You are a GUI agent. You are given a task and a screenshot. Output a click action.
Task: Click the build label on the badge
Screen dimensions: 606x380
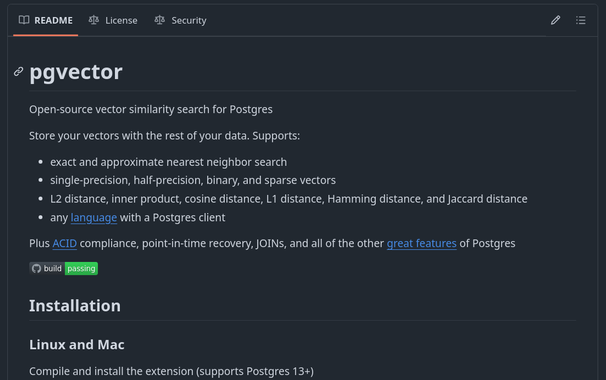(x=53, y=269)
